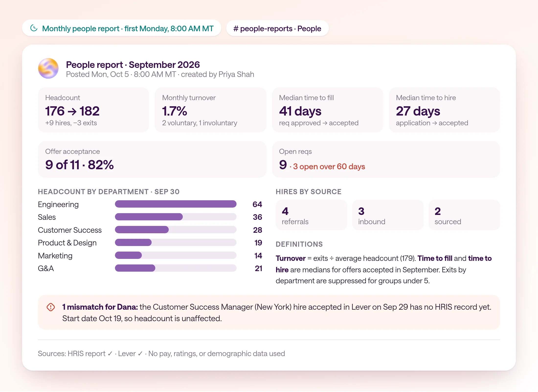Click the Lever source checkmark
Image resolution: width=538 pixels, height=392 pixels.
pos(140,354)
